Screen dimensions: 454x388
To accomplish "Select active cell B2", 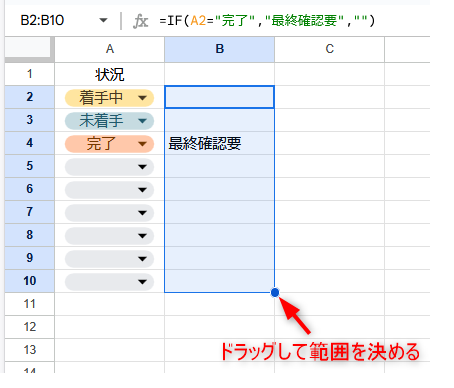I will tap(219, 97).
